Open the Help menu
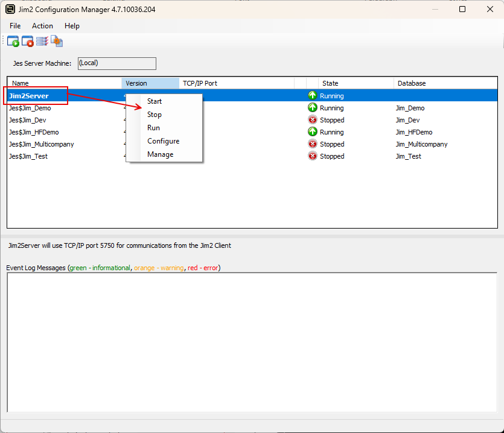 point(72,26)
